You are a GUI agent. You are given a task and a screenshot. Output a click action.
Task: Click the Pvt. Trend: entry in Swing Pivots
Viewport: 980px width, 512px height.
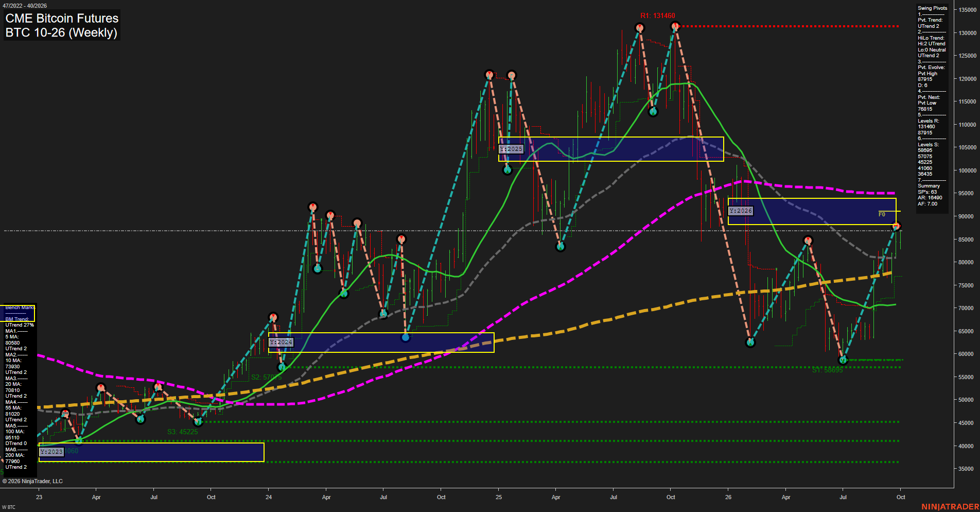[930, 20]
